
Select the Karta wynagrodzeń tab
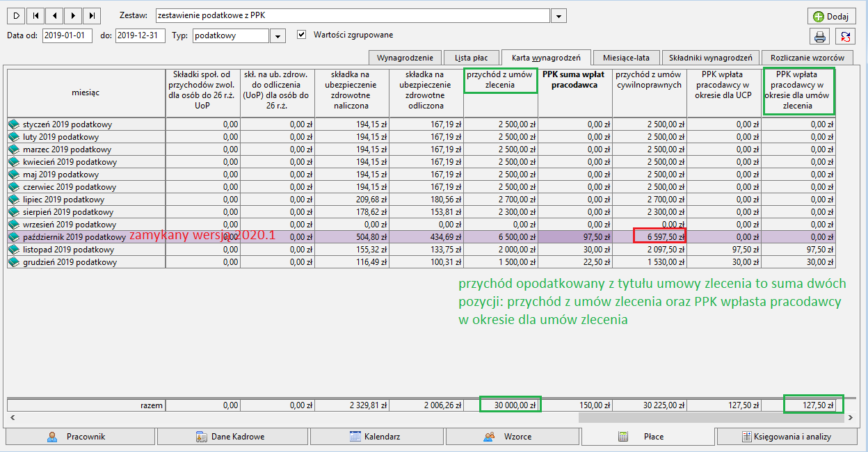(x=546, y=58)
